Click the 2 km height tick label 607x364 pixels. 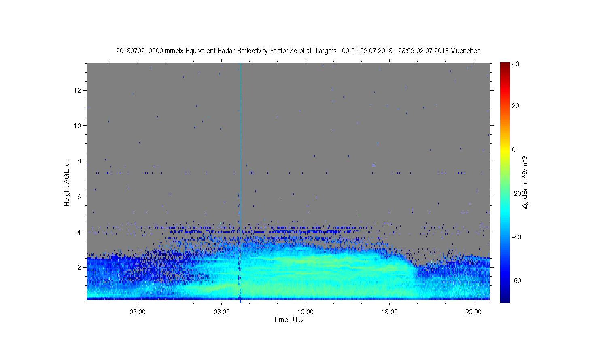(80, 267)
